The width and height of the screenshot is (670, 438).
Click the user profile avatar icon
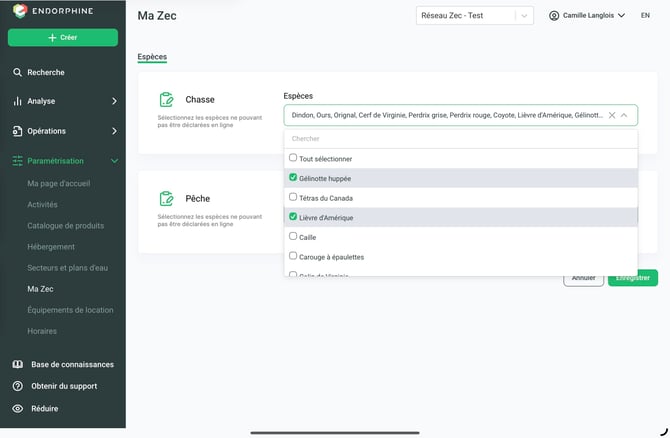tap(554, 16)
